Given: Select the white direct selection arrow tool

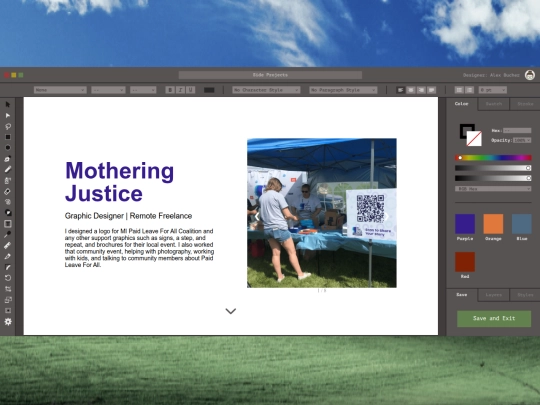Looking at the screenshot, I should (x=8, y=115).
